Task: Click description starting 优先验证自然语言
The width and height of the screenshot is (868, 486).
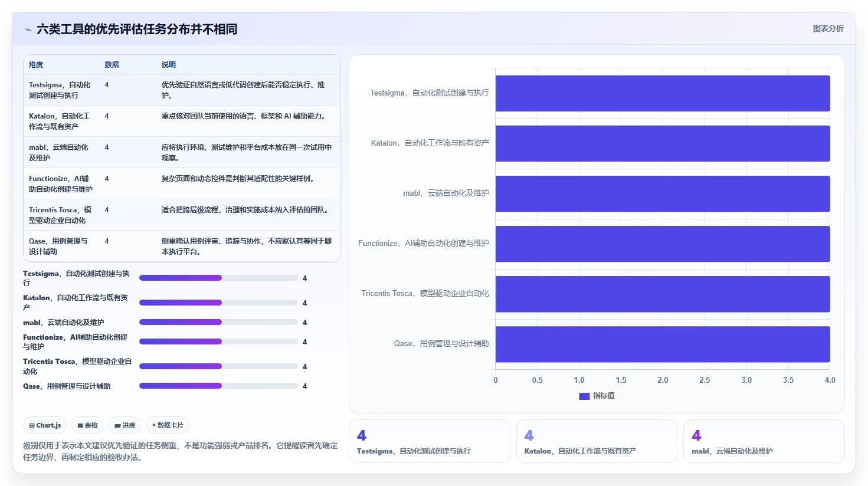Action: tap(244, 90)
